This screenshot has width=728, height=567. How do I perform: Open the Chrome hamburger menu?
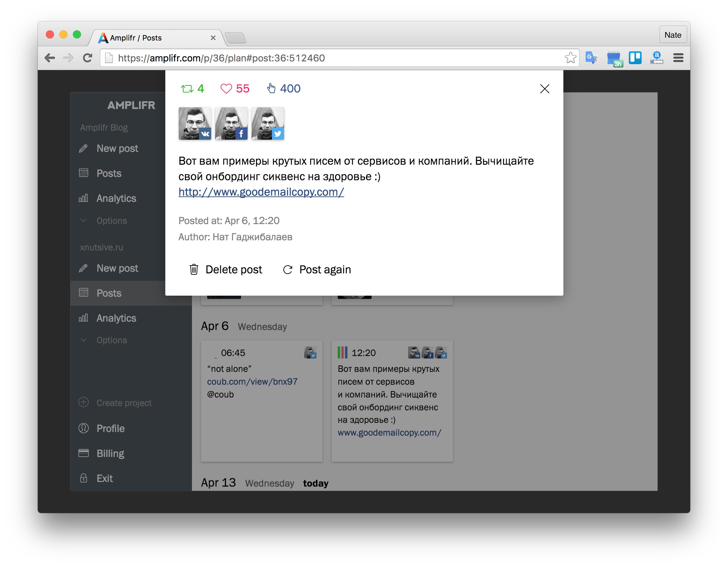coord(678,58)
